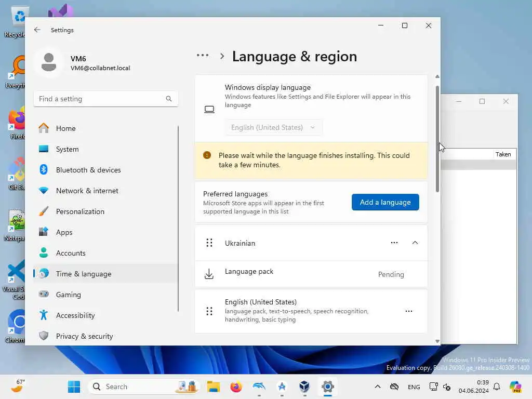The image size is (532, 399).
Task: Click the Privacy & security shield icon
Action: pos(44,336)
